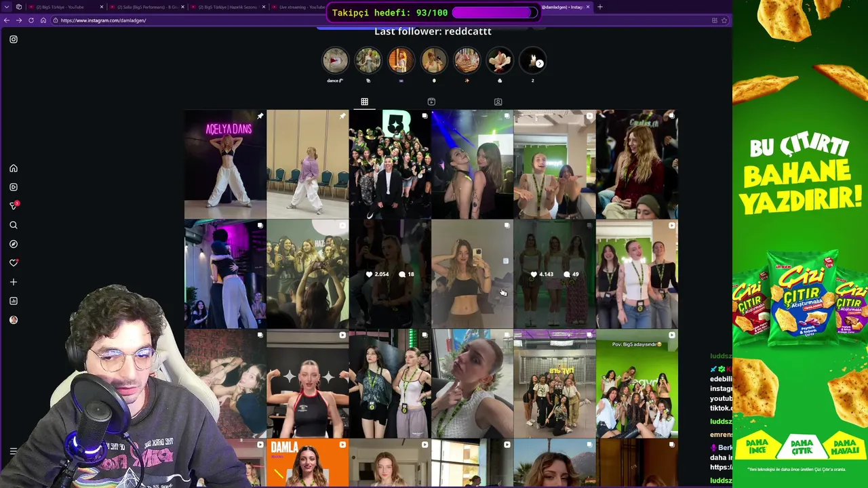Image resolution: width=868 pixels, height=488 pixels.
Task: Open the third story highlight with the orange background
Action: [401, 62]
